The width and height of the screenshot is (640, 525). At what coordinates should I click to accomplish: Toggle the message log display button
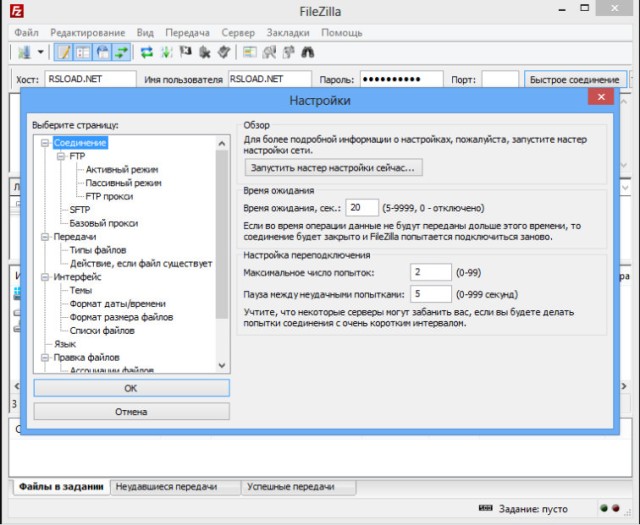(x=63, y=51)
